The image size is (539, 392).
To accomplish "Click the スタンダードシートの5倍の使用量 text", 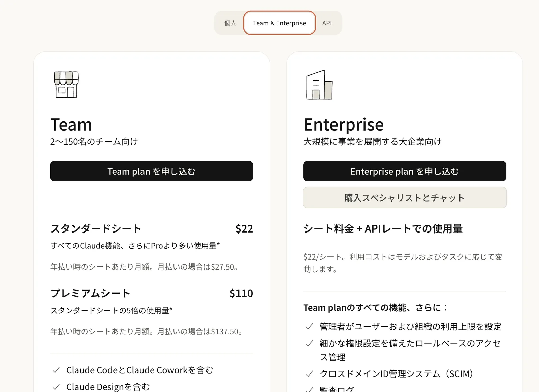I will [111, 311].
